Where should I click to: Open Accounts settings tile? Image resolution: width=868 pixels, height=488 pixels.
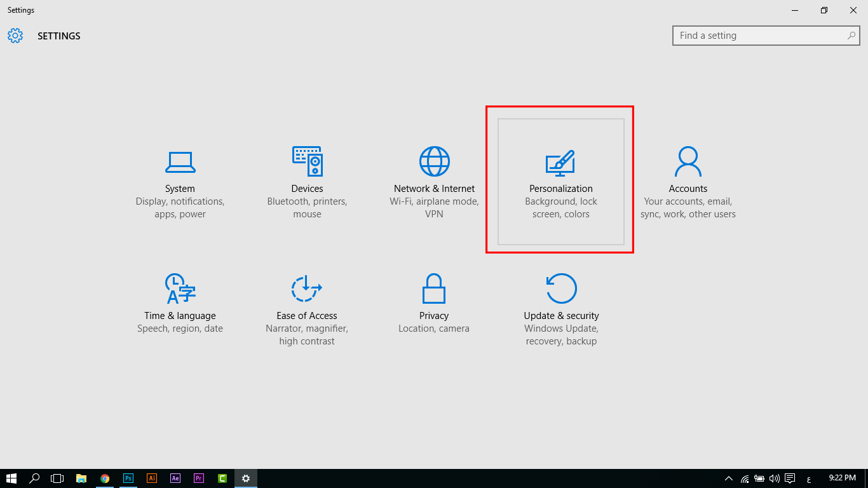[688, 182]
